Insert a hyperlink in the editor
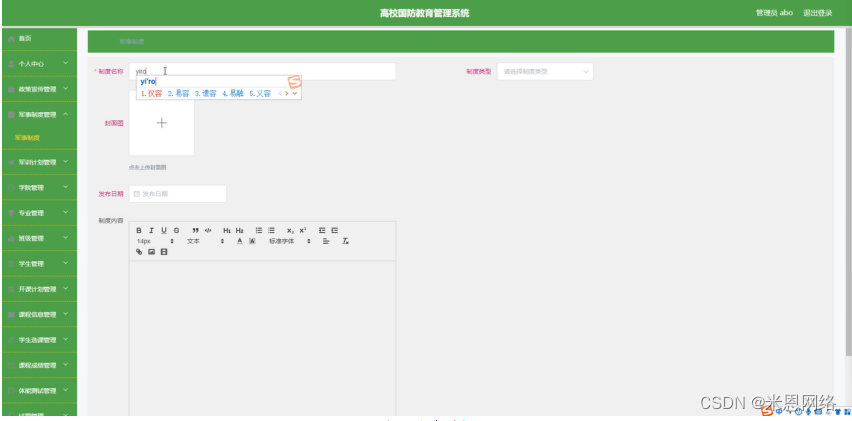Viewport: 852px width, 421px height. tap(139, 252)
